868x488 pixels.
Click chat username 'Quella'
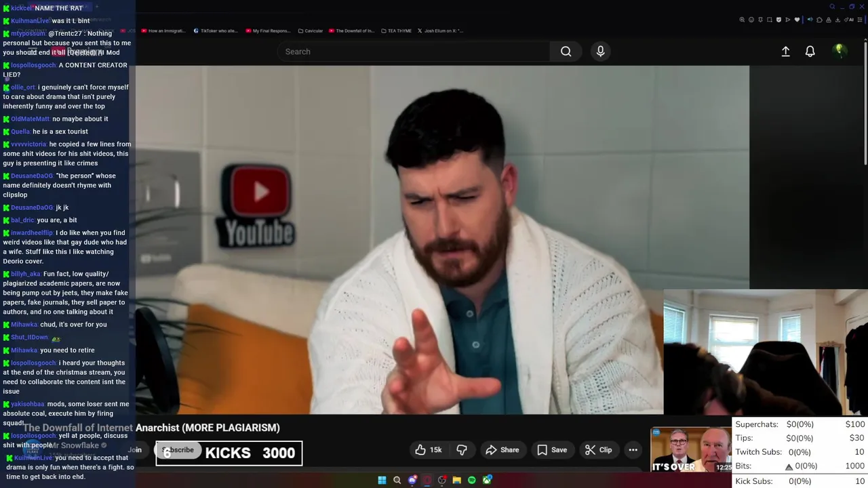click(x=20, y=131)
